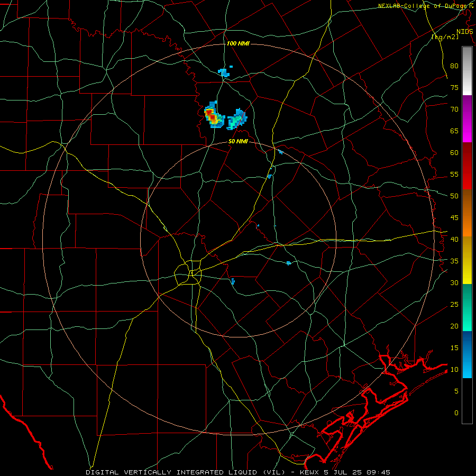Screen dimensions: 476x476
Task: Pick the green segment of color scale
Action: coord(467,307)
